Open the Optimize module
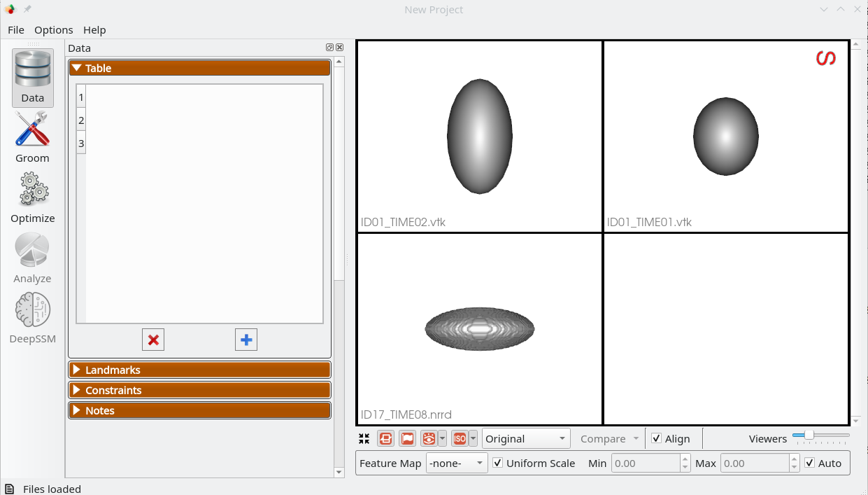 tap(32, 196)
